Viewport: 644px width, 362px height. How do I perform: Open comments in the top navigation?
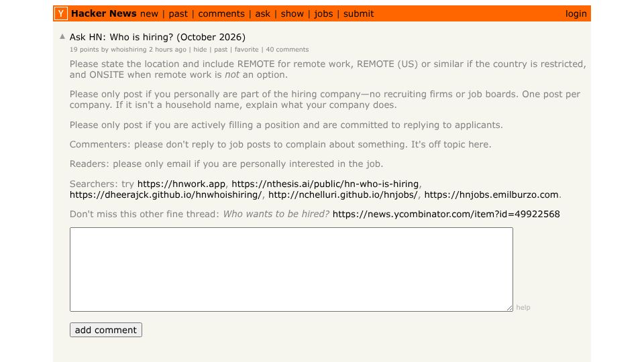click(221, 13)
